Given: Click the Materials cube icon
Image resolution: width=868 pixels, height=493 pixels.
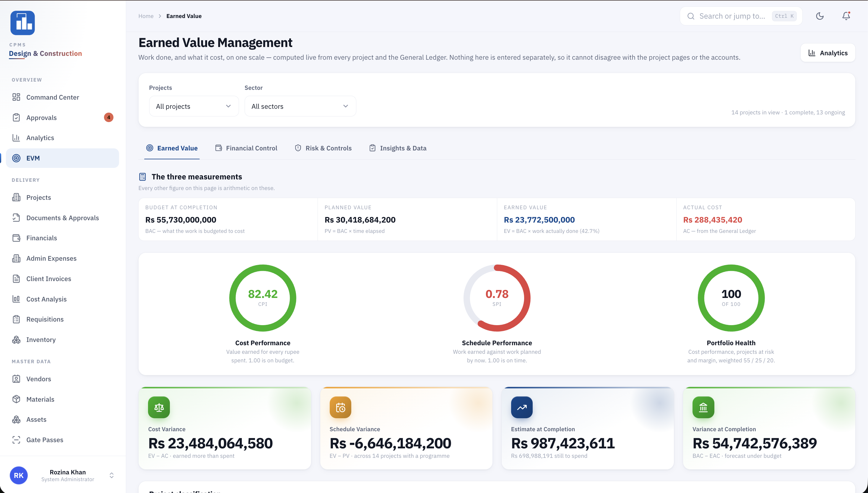Looking at the screenshot, I should pyautogui.click(x=16, y=399).
